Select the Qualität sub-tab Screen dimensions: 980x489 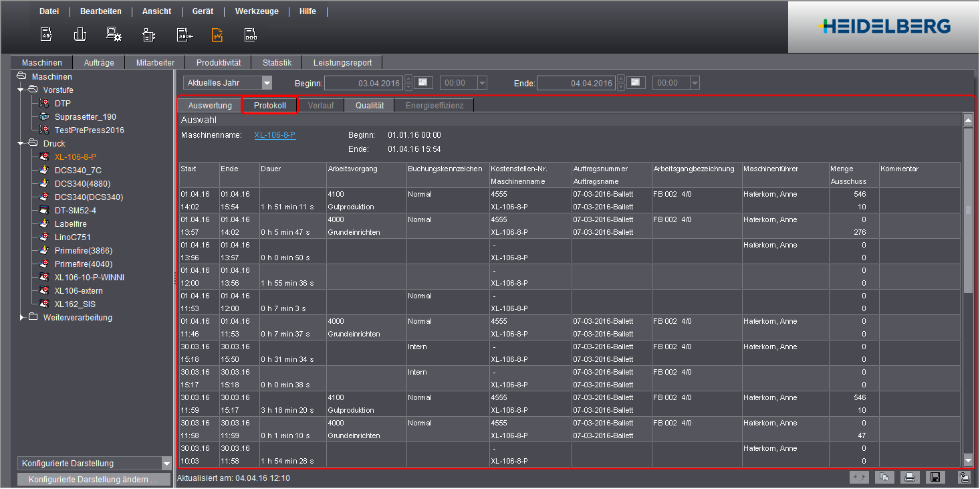click(x=370, y=105)
